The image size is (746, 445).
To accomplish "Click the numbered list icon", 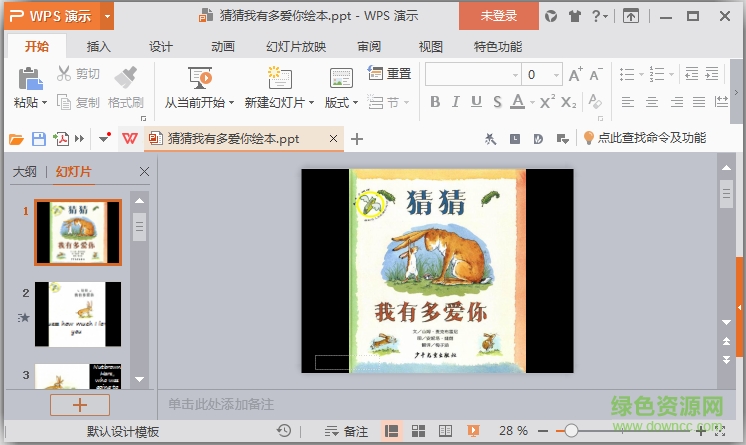I will [657, 74].
